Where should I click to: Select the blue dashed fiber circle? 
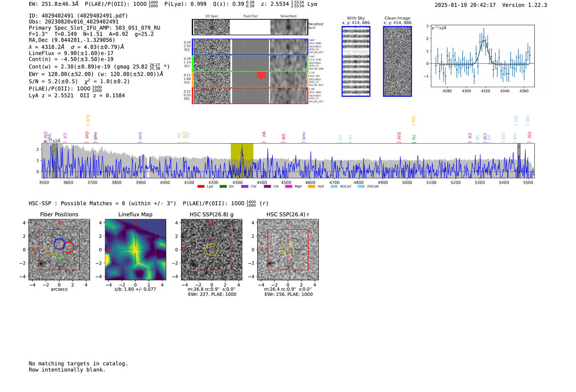tap(59, 244)
